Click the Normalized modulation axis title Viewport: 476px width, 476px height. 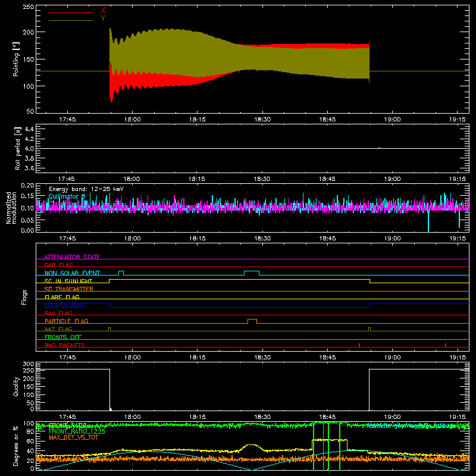click(x=11, y=208)
